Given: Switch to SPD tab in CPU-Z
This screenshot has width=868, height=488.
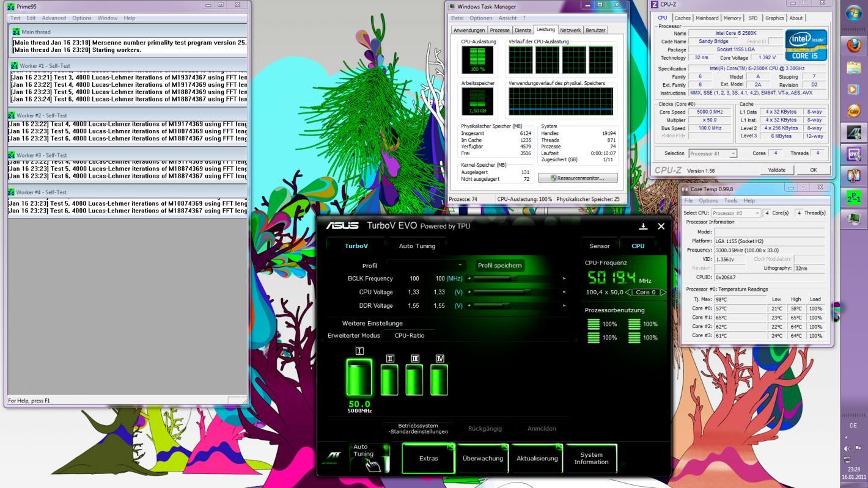Looking at the screenshot, I should [x=753, y=18].
